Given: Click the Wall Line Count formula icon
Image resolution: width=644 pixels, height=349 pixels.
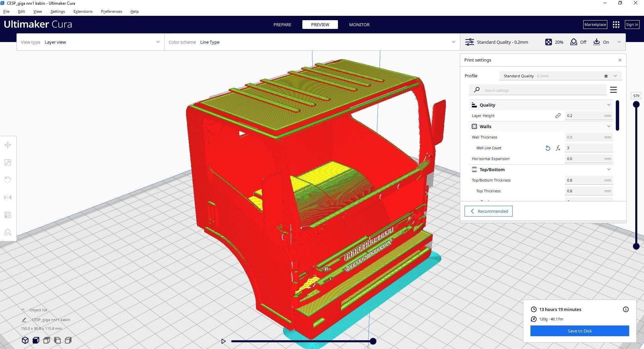Looking at the screenshot, I should coord(558,148).
